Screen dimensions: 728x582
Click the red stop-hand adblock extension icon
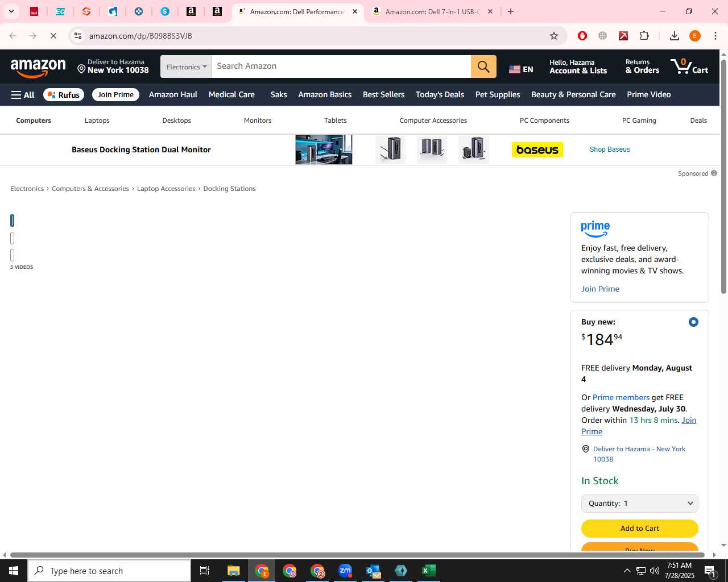[x=582, y=36]
